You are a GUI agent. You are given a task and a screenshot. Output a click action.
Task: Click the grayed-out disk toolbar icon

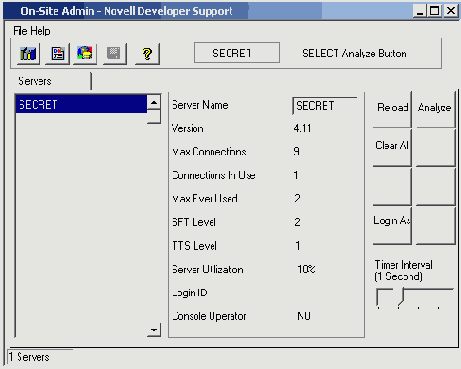(114, 53)
